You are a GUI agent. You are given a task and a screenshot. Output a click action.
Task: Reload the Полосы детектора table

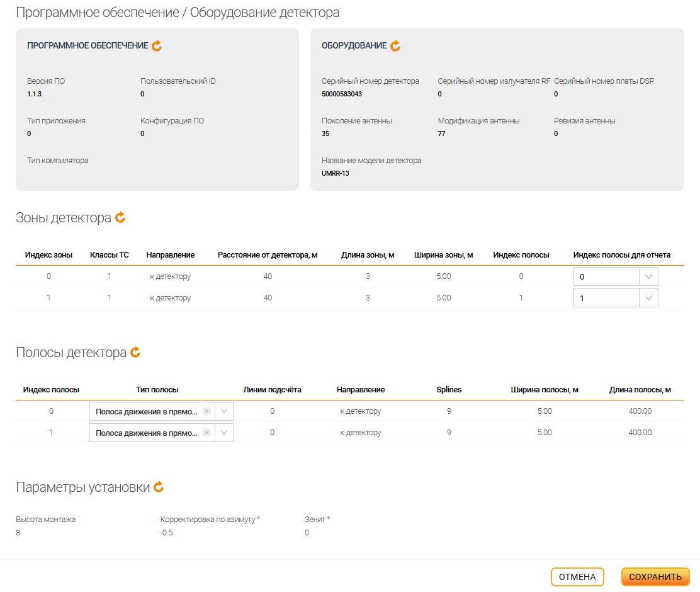pos(135,352)
